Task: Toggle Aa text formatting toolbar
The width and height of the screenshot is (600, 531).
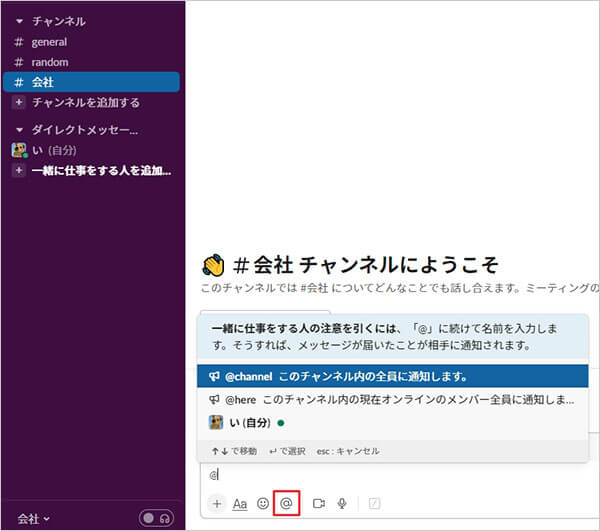Action: [x=240, y=504]
